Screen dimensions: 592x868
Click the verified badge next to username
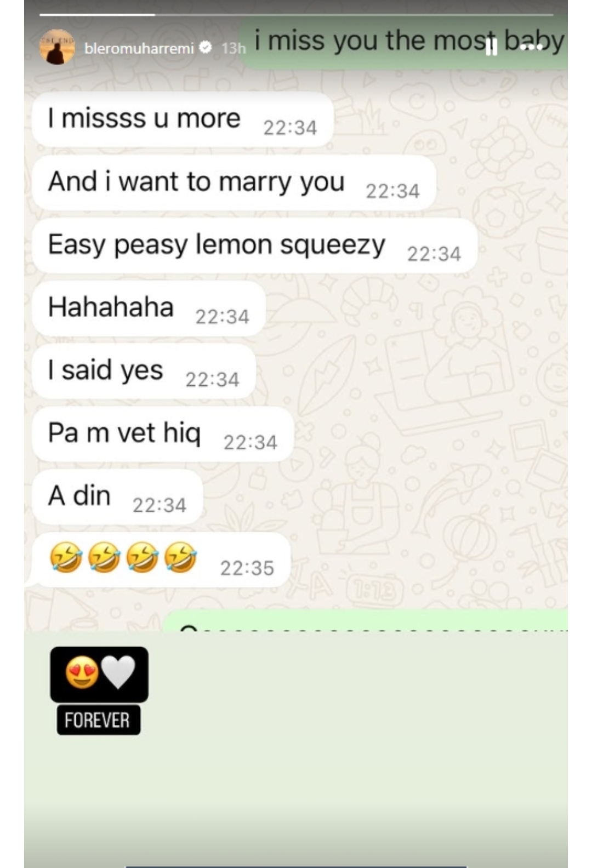[206, 48]
